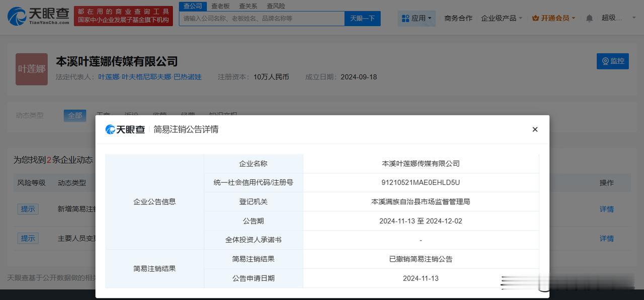Click the company title 本溪叶莲娜传媒有限公司

(117, 61)
